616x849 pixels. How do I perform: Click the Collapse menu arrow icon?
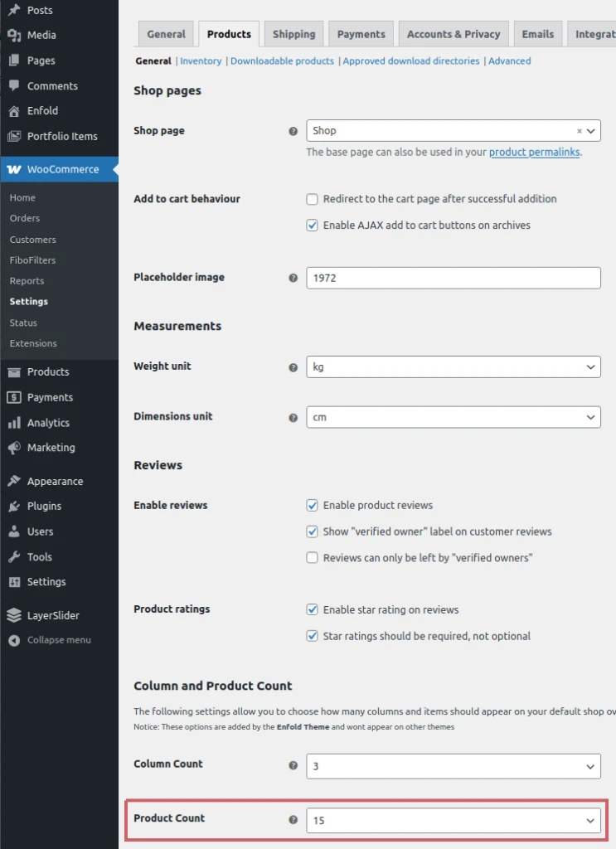point(14,640)
